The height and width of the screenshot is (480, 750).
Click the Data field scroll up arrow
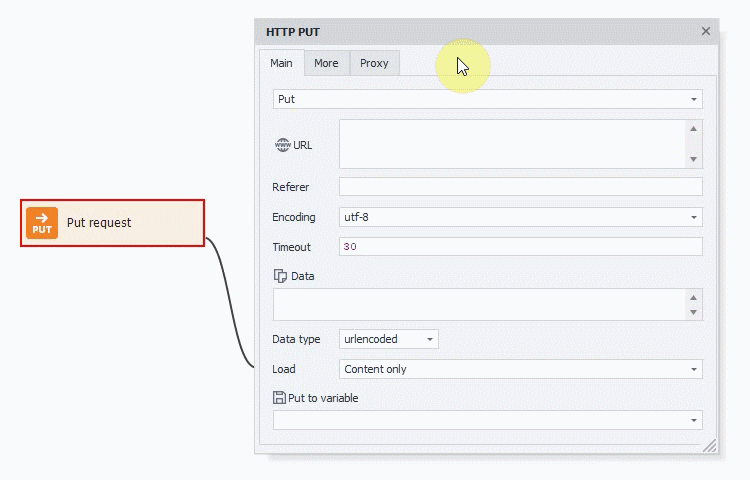click(x=694, y=297)
